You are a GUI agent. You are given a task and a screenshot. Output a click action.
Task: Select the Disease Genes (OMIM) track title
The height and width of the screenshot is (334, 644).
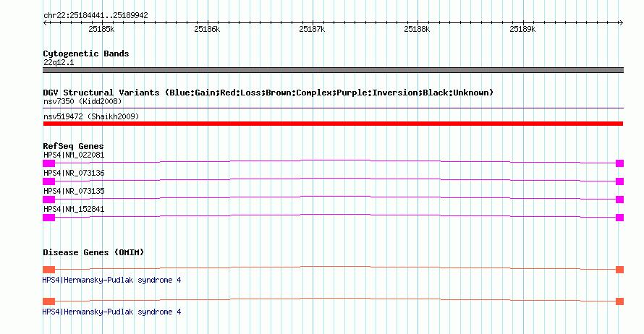(93, 252)
